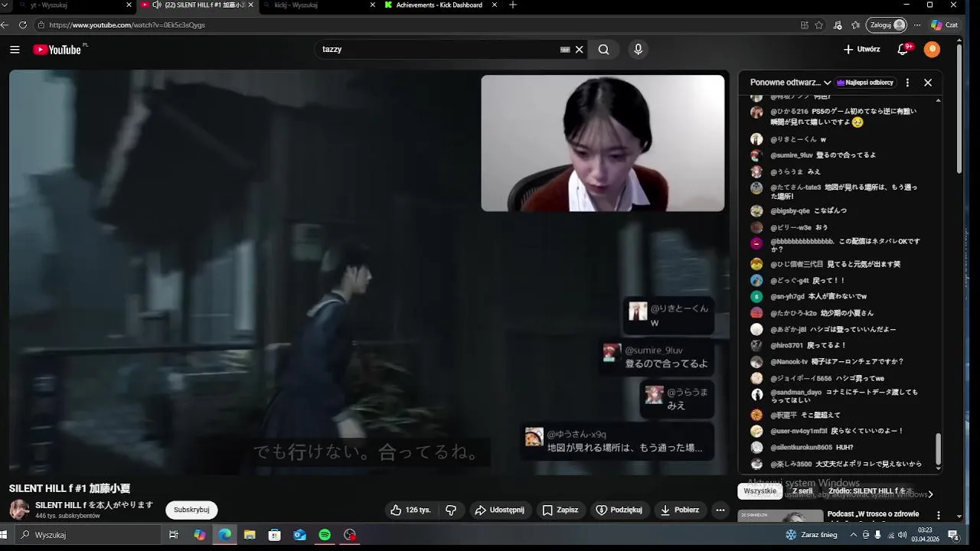Open options for Podcast recommended video
The height and width of the screenshot is (551, 980).
pos(939,515)
